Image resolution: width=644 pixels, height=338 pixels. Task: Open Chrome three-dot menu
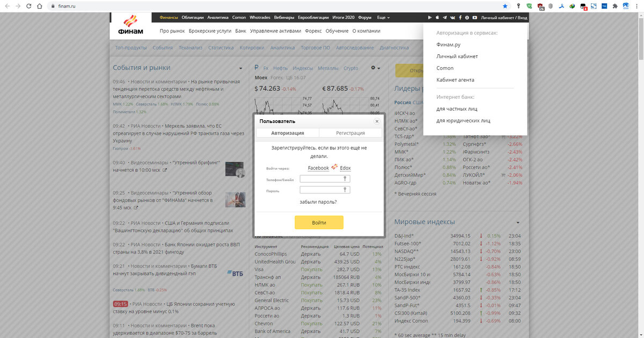coord(637,6)
